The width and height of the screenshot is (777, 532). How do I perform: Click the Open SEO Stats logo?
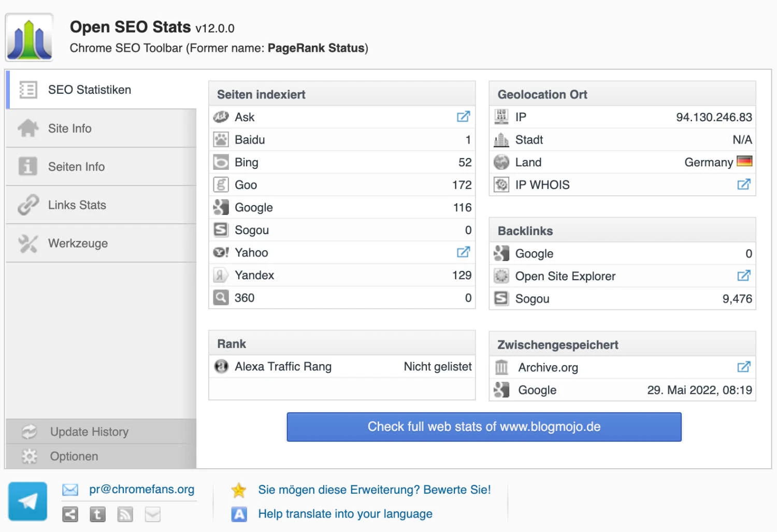pyautogui.click(x=30, y=37)
